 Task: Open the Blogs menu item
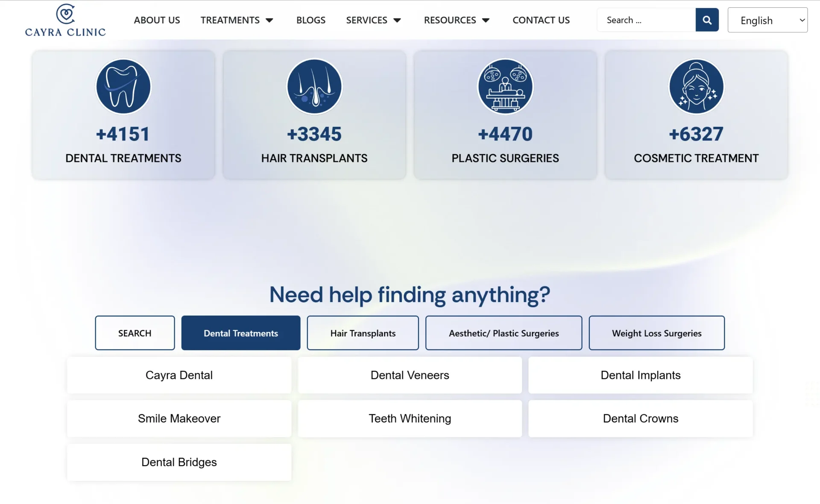coord(310,20)
